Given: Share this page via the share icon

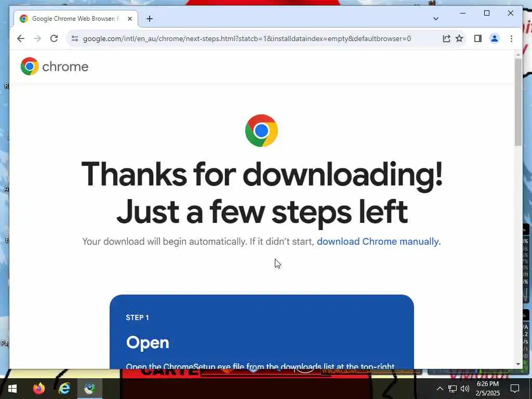Looking at the screenshot, I should click(x=446, y=38).
